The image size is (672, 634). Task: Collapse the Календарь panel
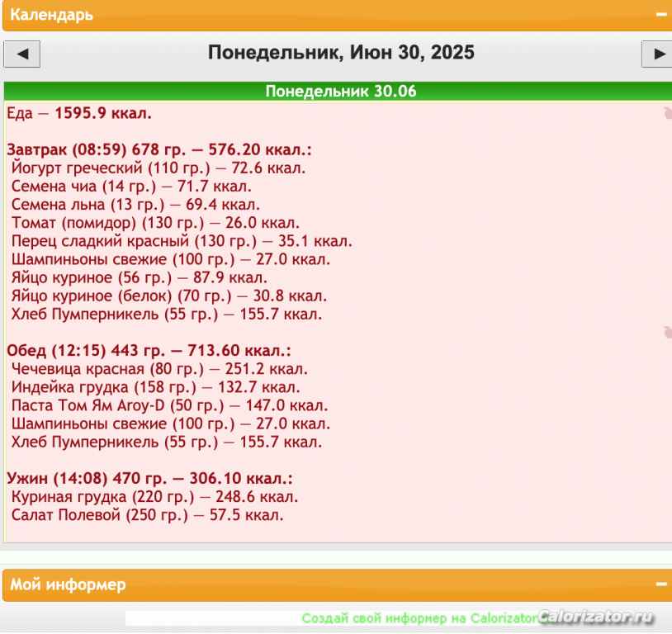tap(661, 15)
